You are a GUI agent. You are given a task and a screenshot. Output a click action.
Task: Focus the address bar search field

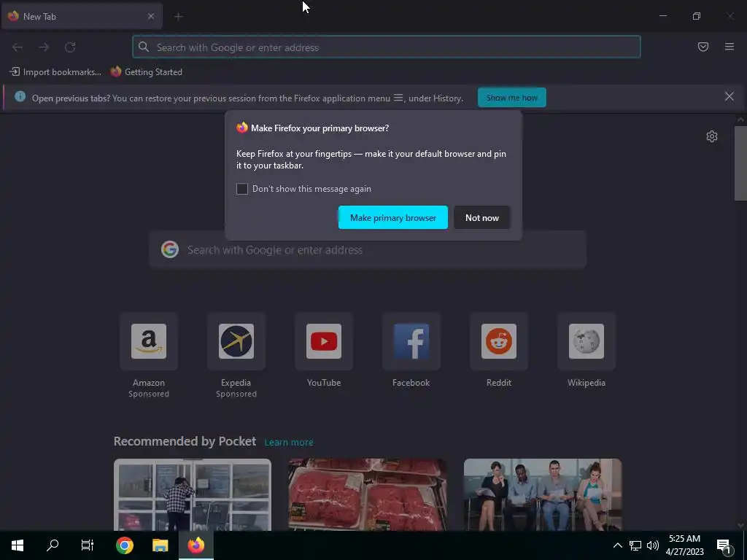pos(387,47)
